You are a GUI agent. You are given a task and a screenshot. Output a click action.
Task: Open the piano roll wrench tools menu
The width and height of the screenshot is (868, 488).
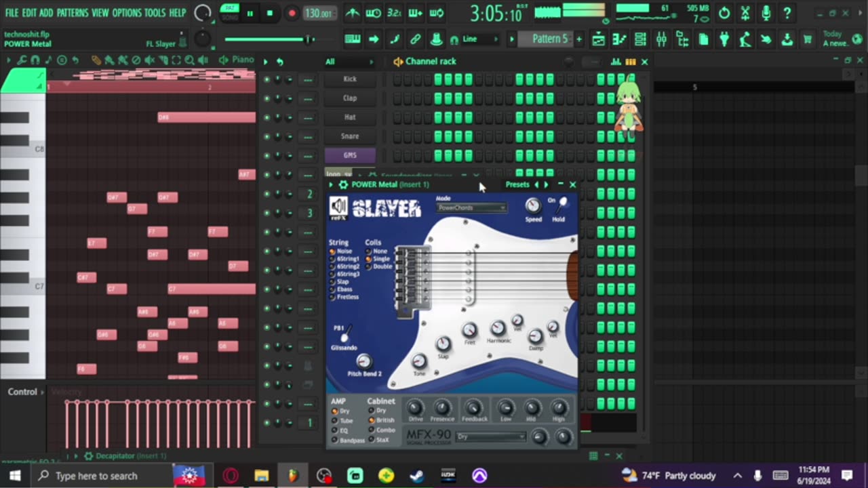click(x=22, y=60)
